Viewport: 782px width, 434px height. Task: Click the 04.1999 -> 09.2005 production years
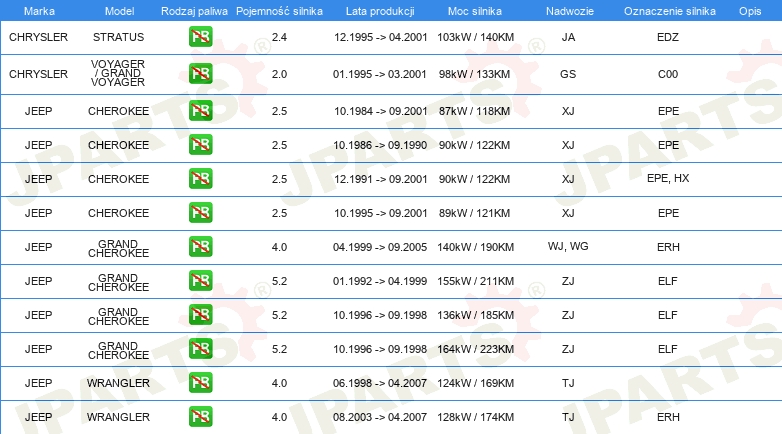click(x=380, y=247)
